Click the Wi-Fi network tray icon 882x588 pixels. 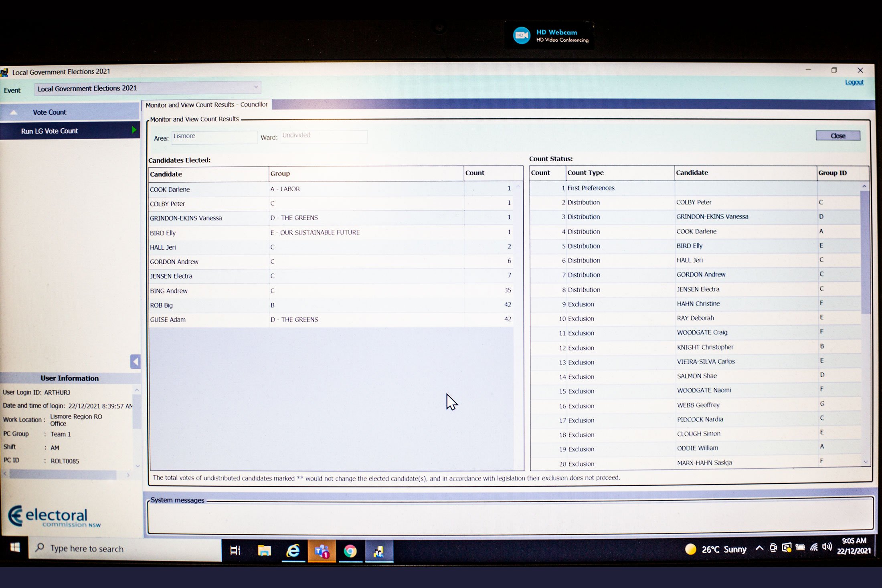pyautogui.click(x=814, y=547)
